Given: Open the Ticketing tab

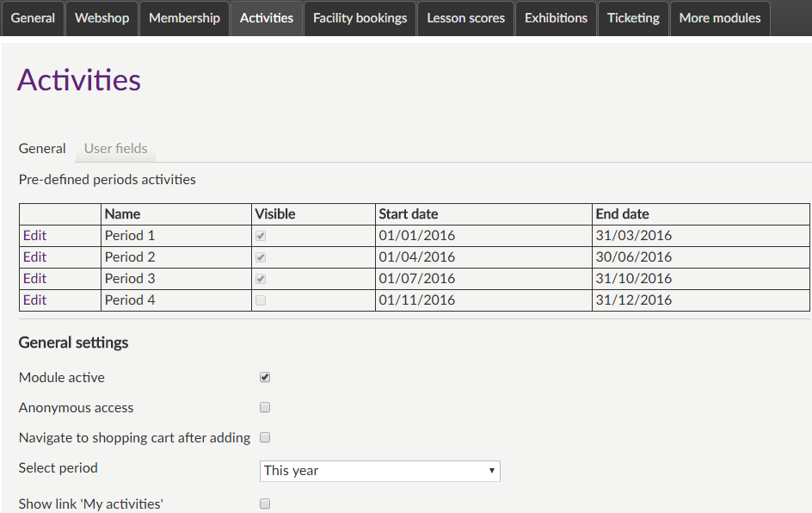Looking at the screenshot, I should click(x=632, y=18).
